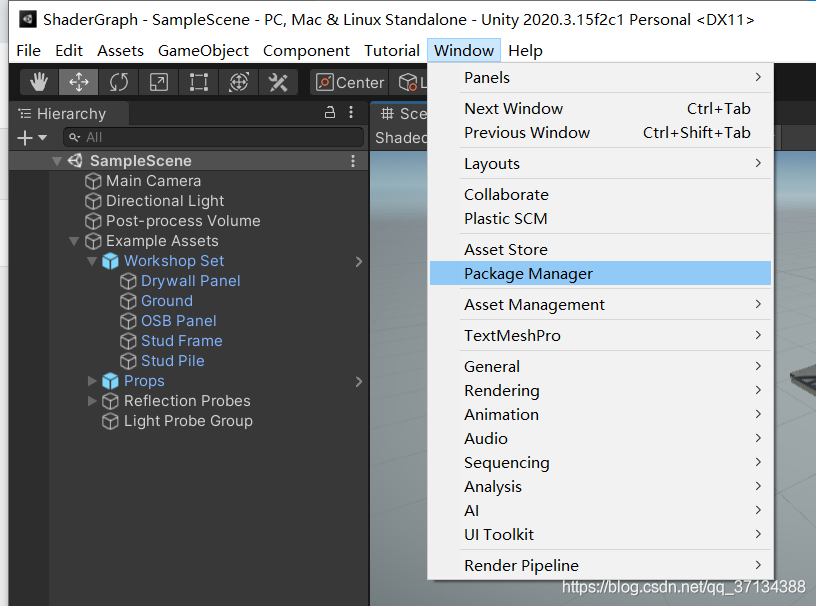
Task: Open TextMeshPro submenu
Action: [x=601, y=335]
